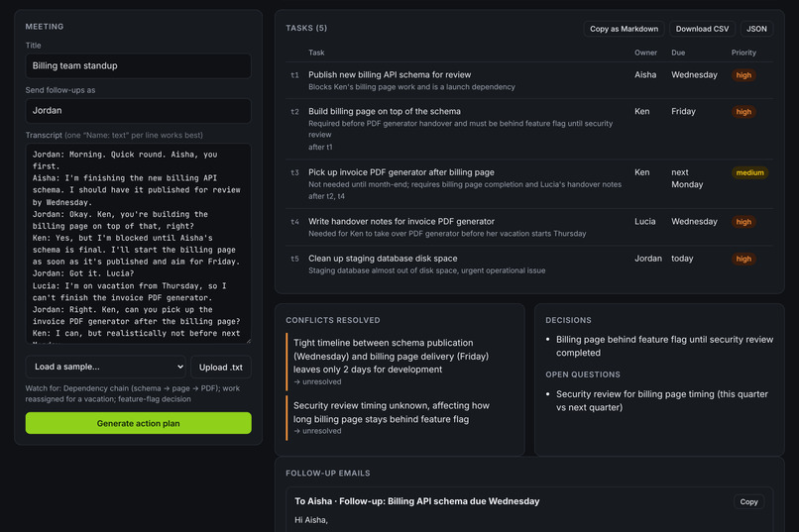This screenshot has height=532, width=799.
Task: Open the Load a sample dropdown
Action: 105,367
